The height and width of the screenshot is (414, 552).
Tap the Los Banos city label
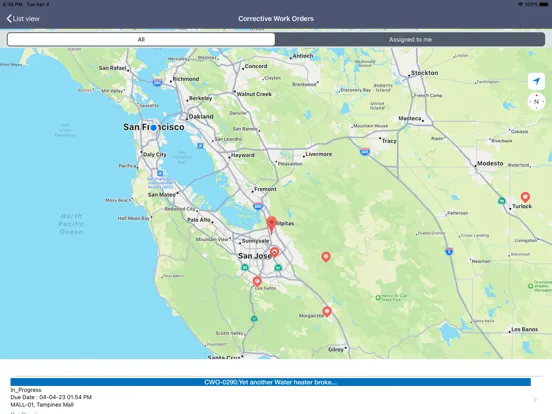[x=524, y=330]
